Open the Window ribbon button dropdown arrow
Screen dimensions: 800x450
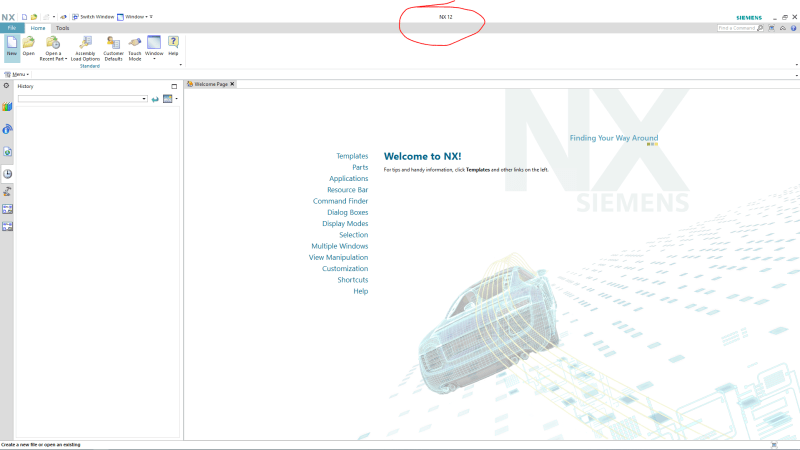[154, 59]
